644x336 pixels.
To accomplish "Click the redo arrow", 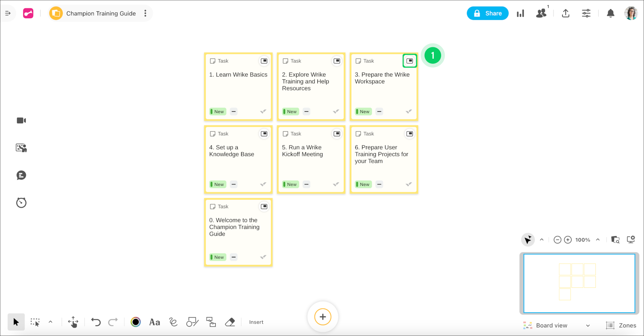I will [113, 322].
